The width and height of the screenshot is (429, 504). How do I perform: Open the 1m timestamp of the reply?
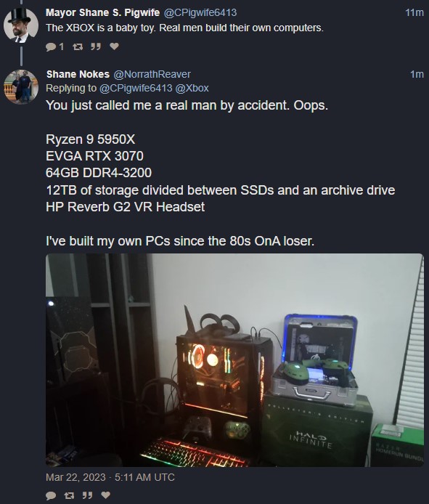tap(417, 74)
